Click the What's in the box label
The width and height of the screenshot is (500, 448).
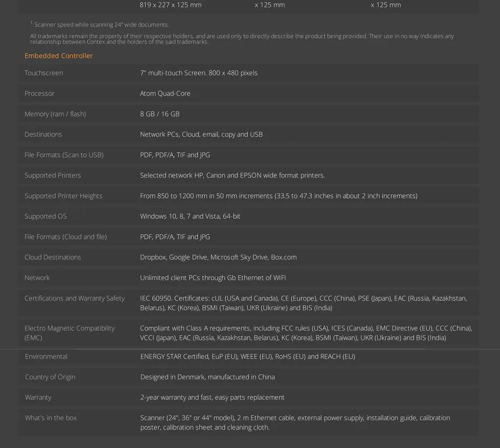point(51,418)
